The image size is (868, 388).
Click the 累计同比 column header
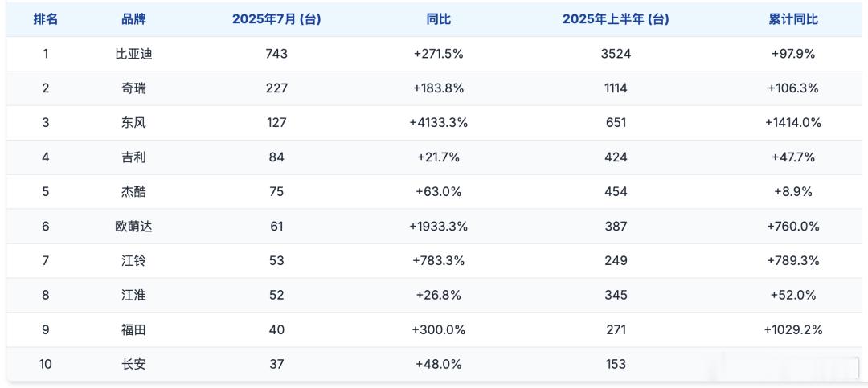point(793,19)
